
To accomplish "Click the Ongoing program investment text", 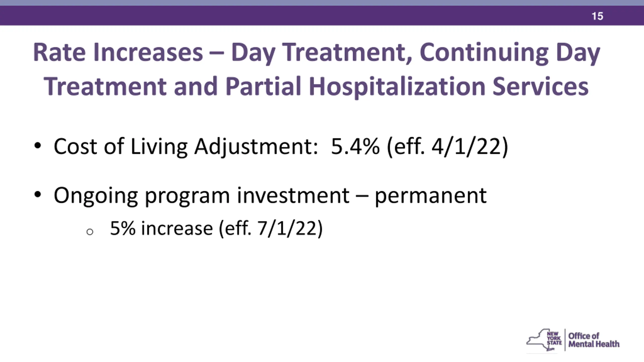I will [202, 196].
